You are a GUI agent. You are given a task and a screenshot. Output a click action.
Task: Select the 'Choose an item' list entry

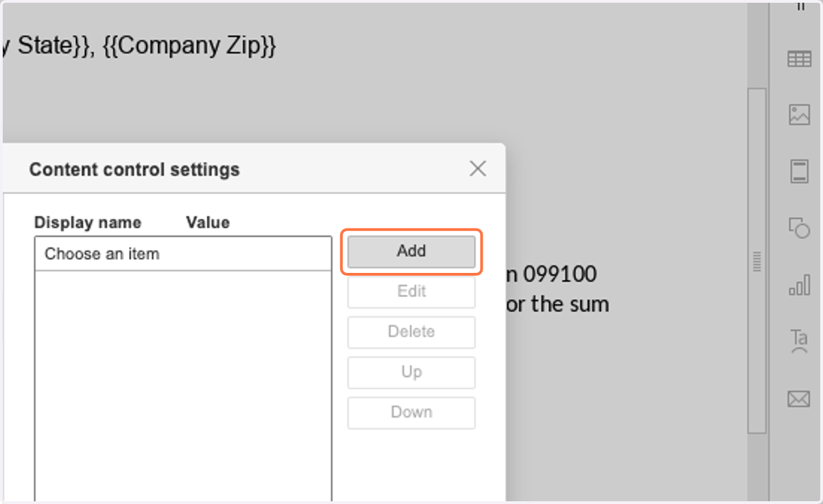point(183,254)
